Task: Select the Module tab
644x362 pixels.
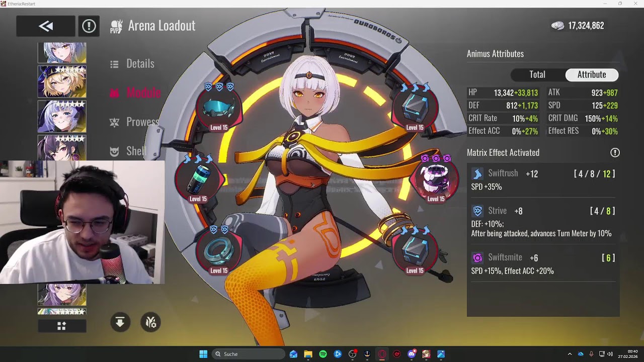Action: click(135, 93)
